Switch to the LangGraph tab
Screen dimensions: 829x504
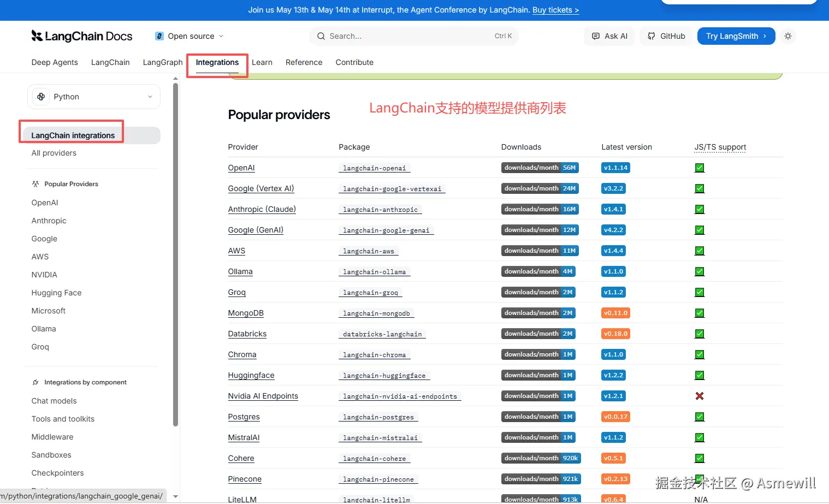point(163,62)
